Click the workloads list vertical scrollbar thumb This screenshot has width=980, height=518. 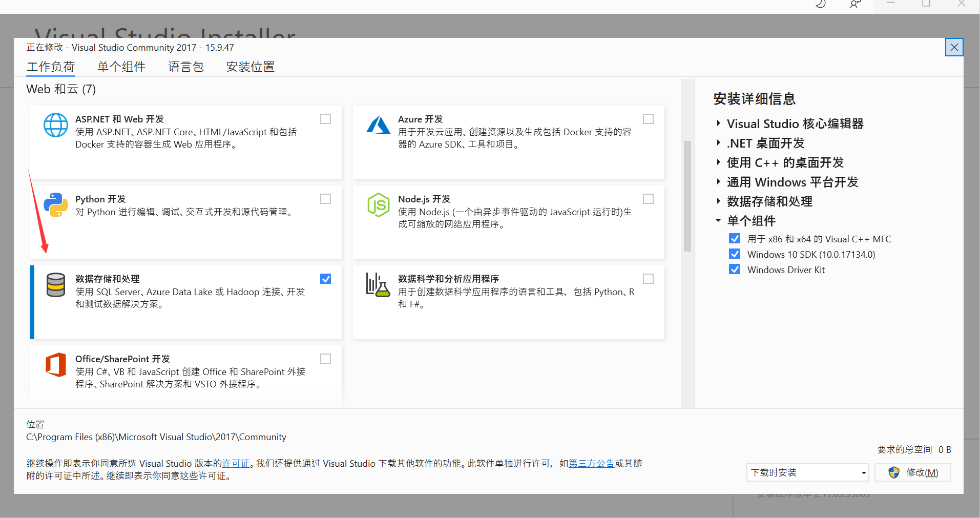[687, 196]
